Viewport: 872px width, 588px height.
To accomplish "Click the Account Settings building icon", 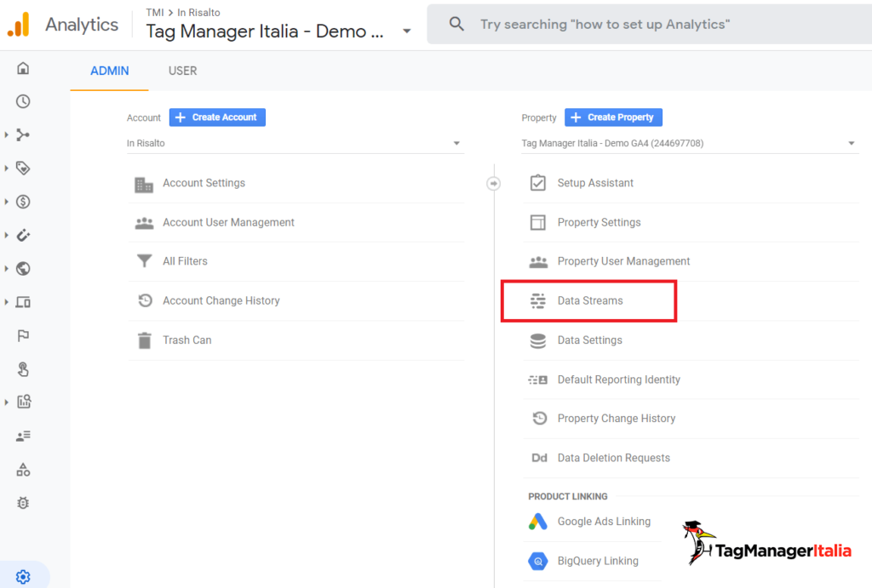I will click(x=144, y=184).
